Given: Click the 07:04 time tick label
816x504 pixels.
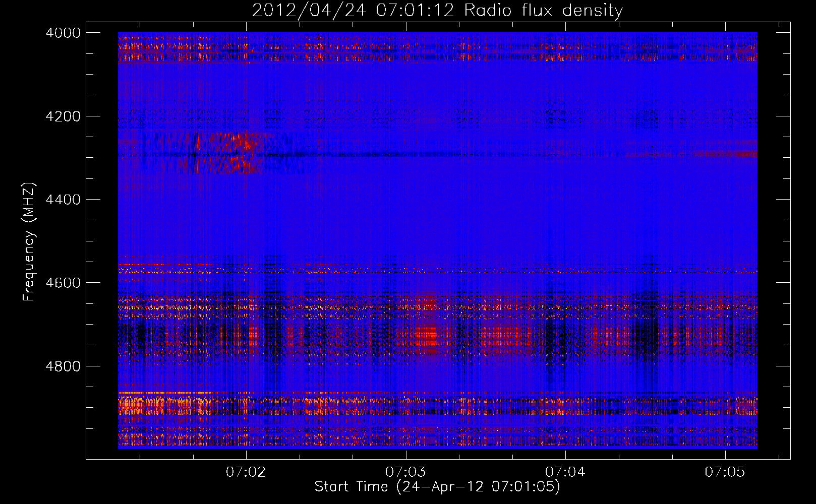Looking at the screenshot, I should click(x=565, y=472).
